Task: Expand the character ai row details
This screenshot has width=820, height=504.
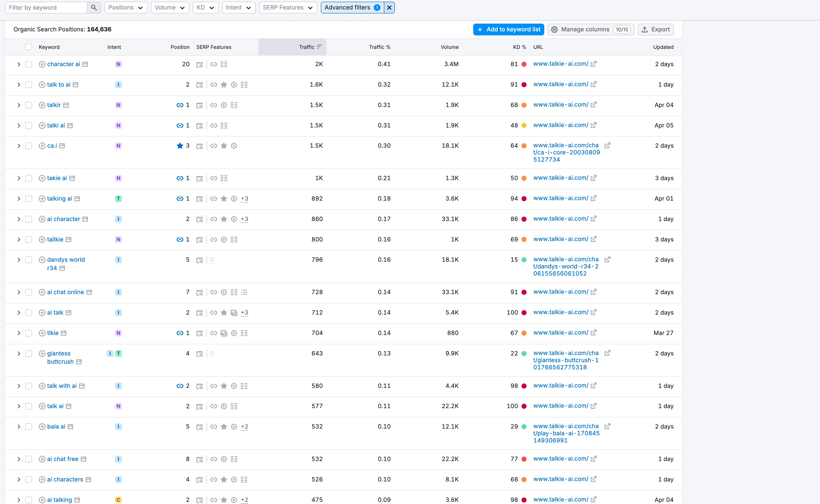Action: coord(19,64)
